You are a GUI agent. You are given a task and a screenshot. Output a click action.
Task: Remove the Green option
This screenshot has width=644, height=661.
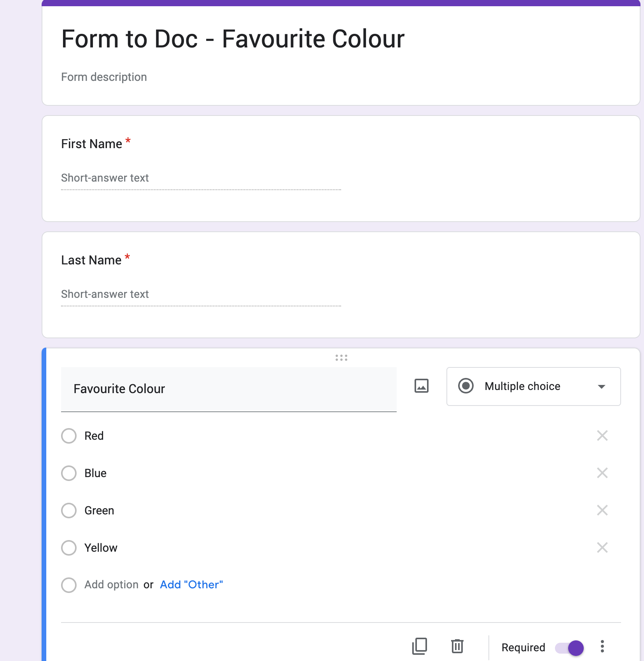pos(602,510)
